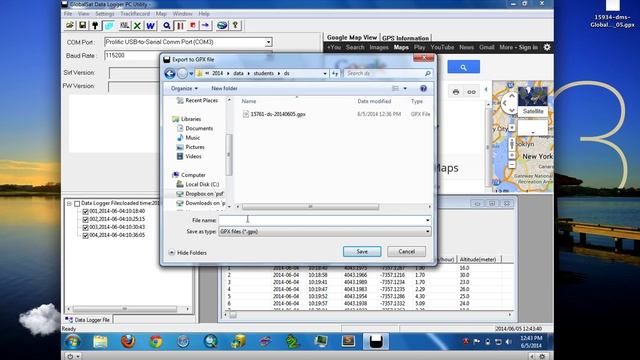This screenshot has height=360, width=640.
Task: Toggle checkbox for track 001,2014-06-04
Action: pyautogui.click(x=85, y=211)
